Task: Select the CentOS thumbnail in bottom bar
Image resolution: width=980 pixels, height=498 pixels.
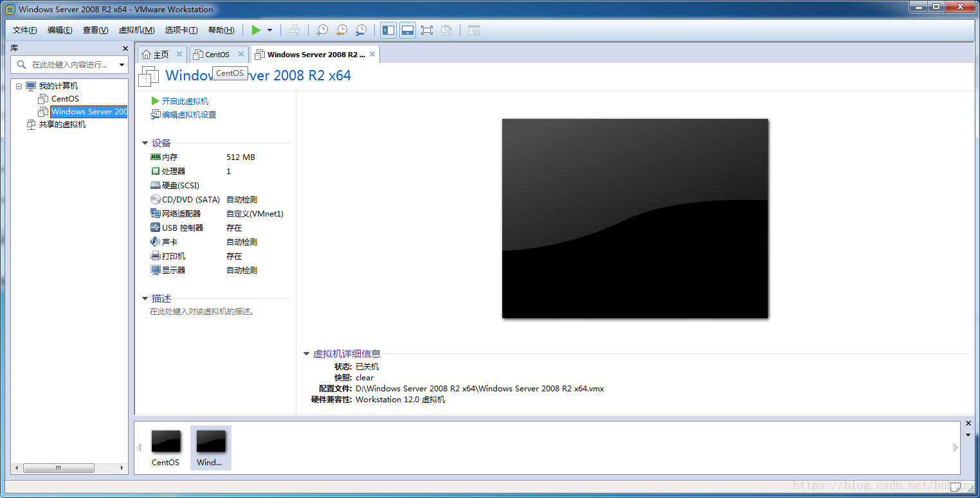Action: coord(166,448)
